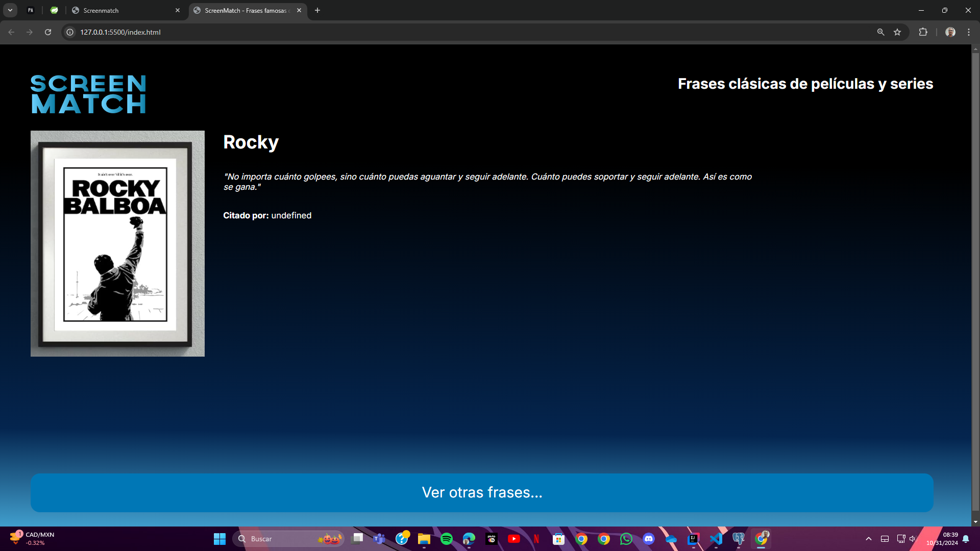The height and width of the screenshot is (551, 980).
Task: Open Discord from taskbar
Action: (x=649, y=539)
